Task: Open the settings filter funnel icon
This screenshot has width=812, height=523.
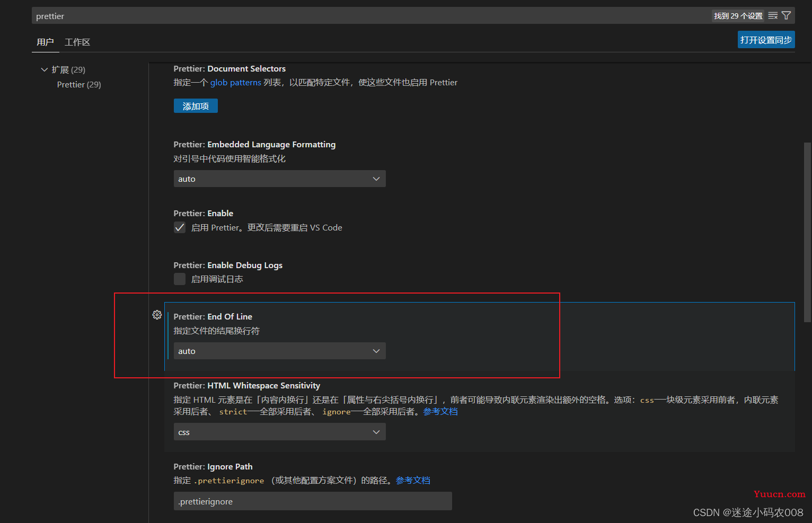Action: coord(787,16)
